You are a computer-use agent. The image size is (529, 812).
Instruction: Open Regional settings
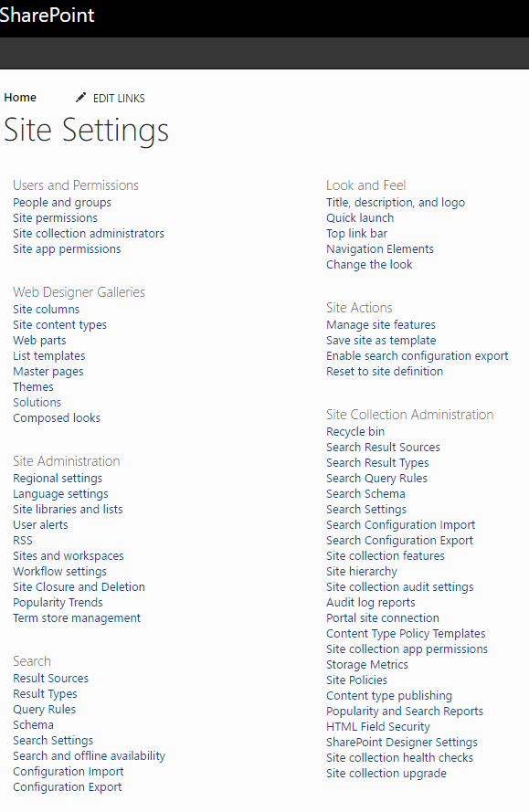(x=58, y=478)
